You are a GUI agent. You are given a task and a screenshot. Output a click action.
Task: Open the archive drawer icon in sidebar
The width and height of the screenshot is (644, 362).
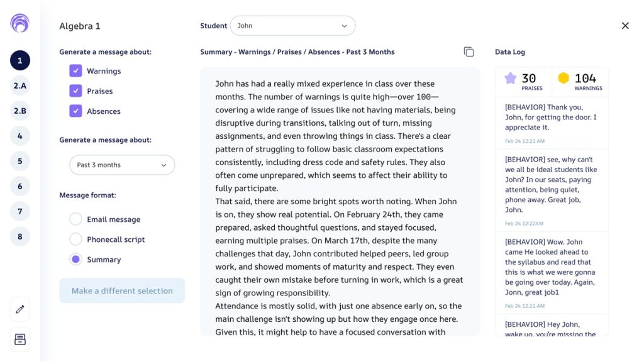click(x=19, y=339)
